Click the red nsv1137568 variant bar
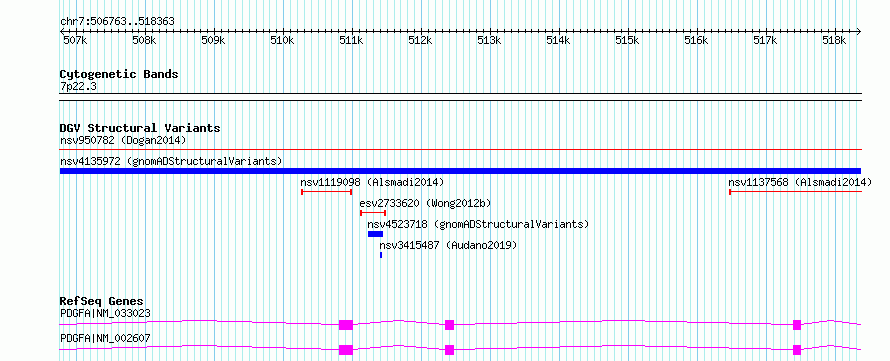Viewport: 890px width, 361px height. [796, 192]
